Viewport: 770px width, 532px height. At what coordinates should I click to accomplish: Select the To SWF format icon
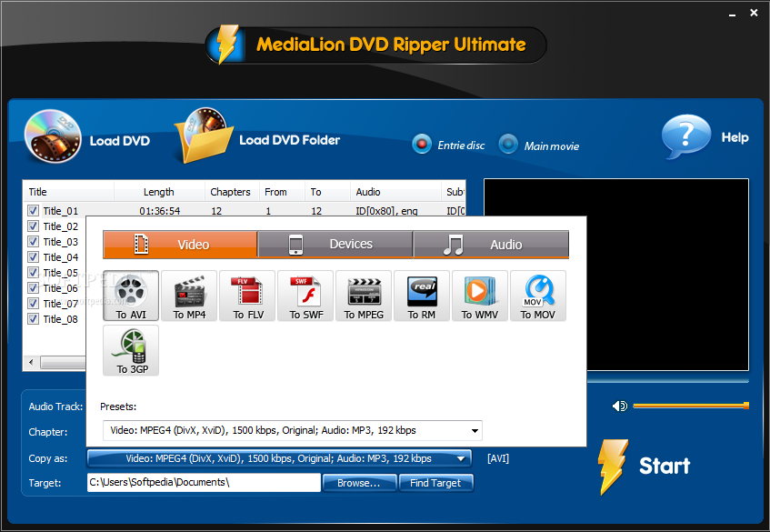point(305,296)
